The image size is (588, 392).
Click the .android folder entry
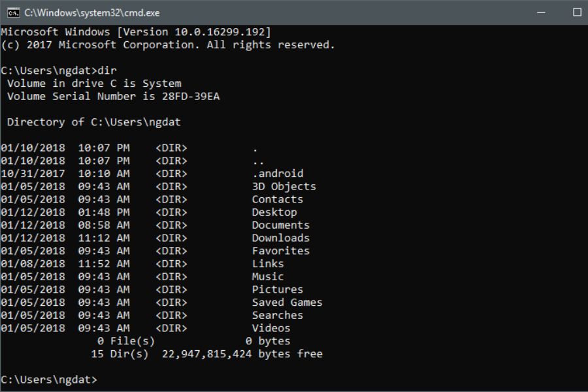tap(277, 174)
